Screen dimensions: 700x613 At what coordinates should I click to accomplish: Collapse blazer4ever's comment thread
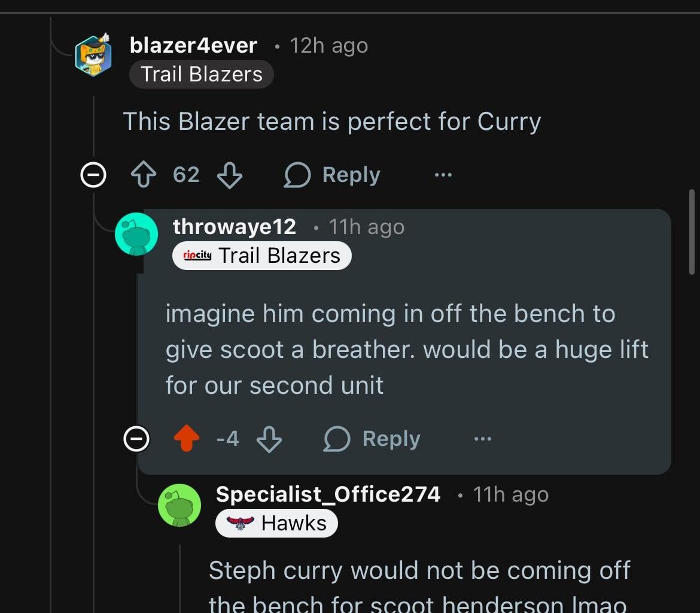click(93, 174)
